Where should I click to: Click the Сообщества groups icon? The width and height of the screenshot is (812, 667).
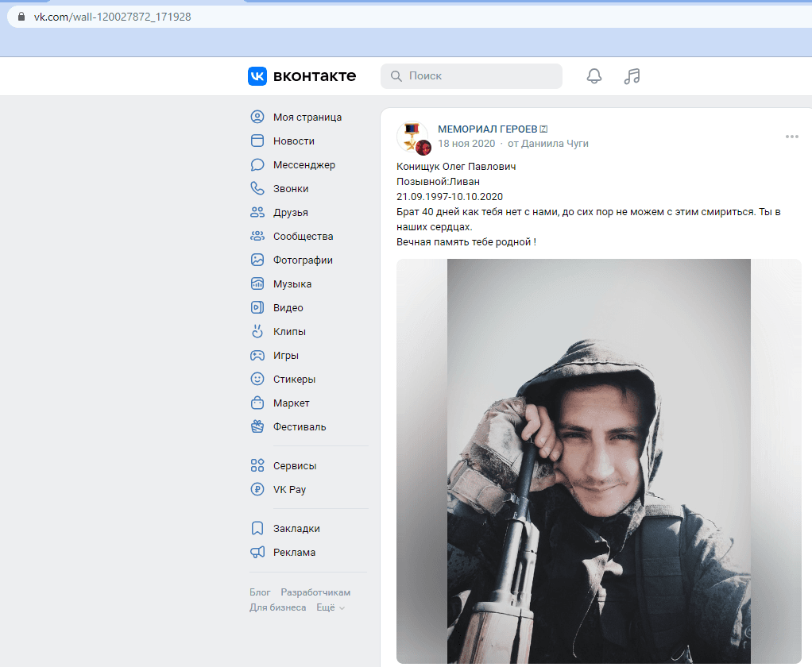[x=257, y=236]
